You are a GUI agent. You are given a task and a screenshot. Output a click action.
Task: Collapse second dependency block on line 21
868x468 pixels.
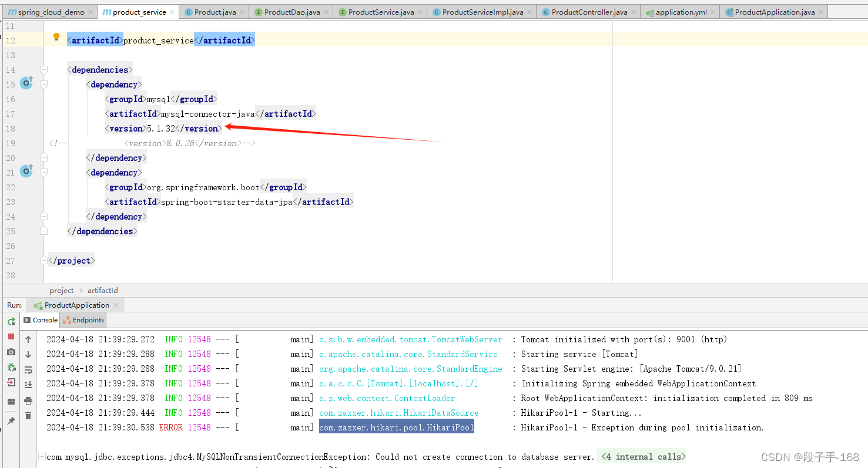(x=43, y=172)
